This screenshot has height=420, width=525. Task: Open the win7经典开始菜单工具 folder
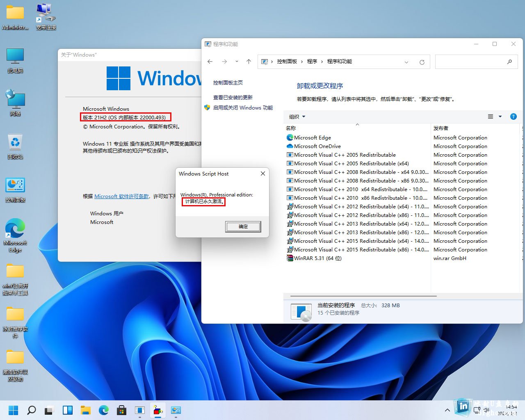tap(15, 279)
